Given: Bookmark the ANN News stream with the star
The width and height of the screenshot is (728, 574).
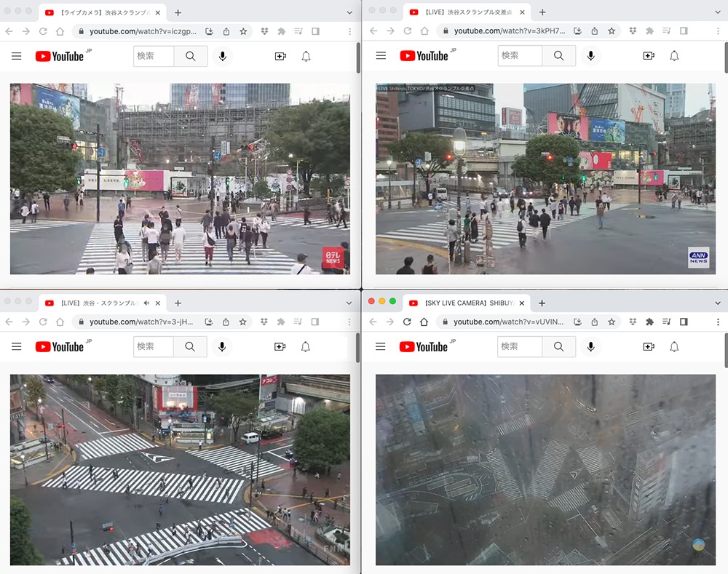Looking at the screenshot, I should (612, 31).
